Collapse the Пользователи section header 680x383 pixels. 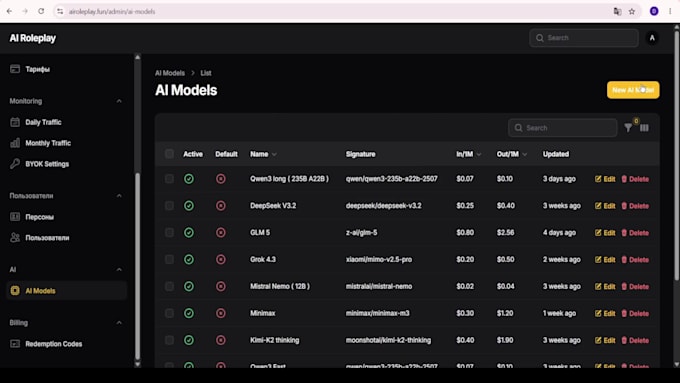pos(119,196)
